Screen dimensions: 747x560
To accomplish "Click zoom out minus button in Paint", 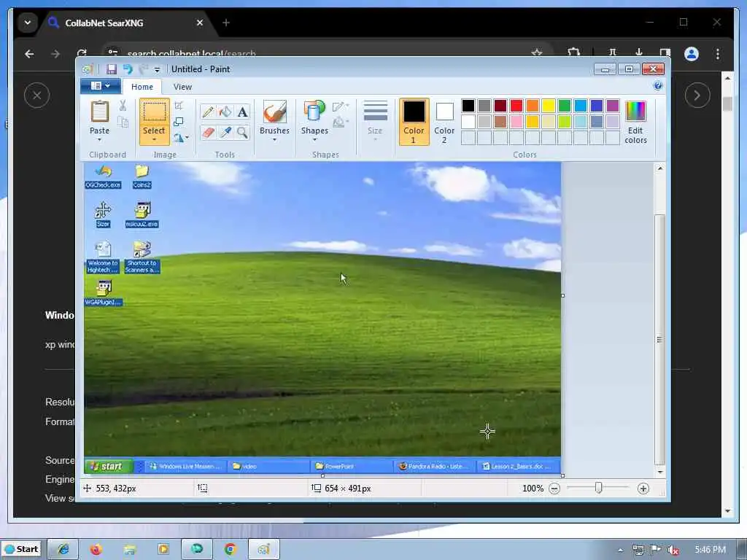I will coord(554,489).
